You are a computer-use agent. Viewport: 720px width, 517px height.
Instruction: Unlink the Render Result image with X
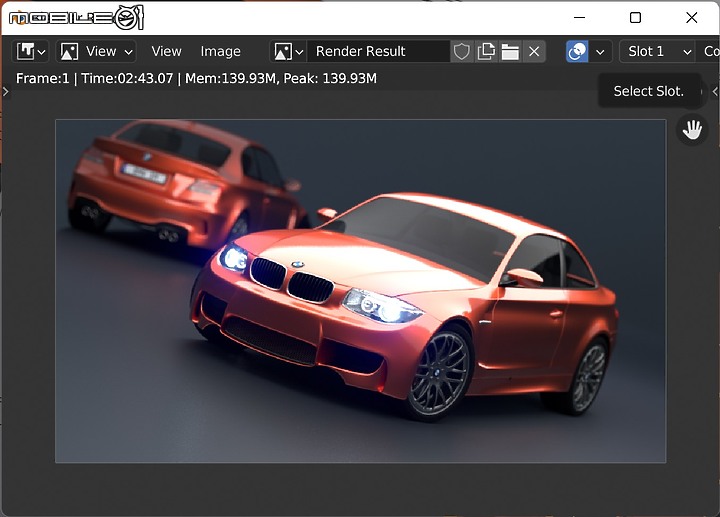point(534,51)
